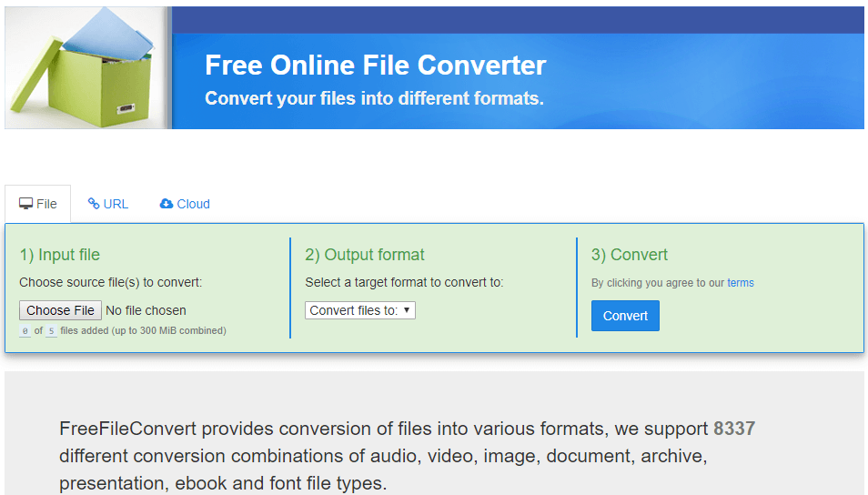Click 'files added (up to 300 MiB combined)' text
Viewport: 868px width, 495px height.
143,330
